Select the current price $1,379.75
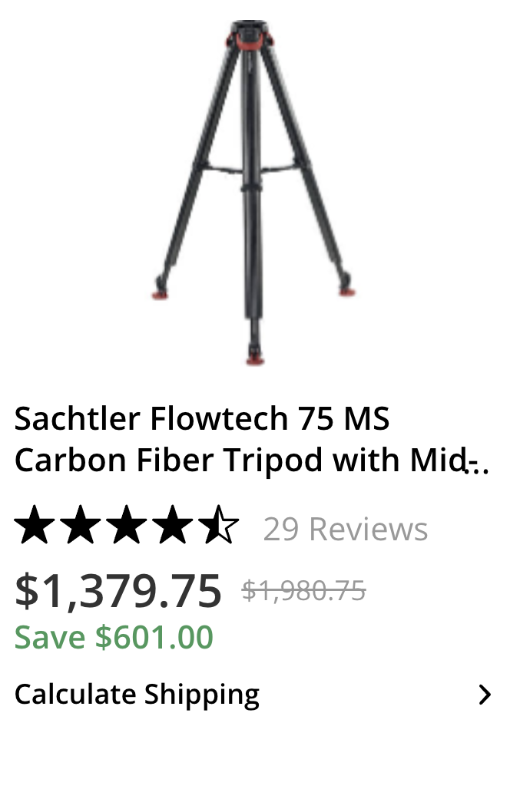Screen dimensions: 510x812 pos(118,590)
